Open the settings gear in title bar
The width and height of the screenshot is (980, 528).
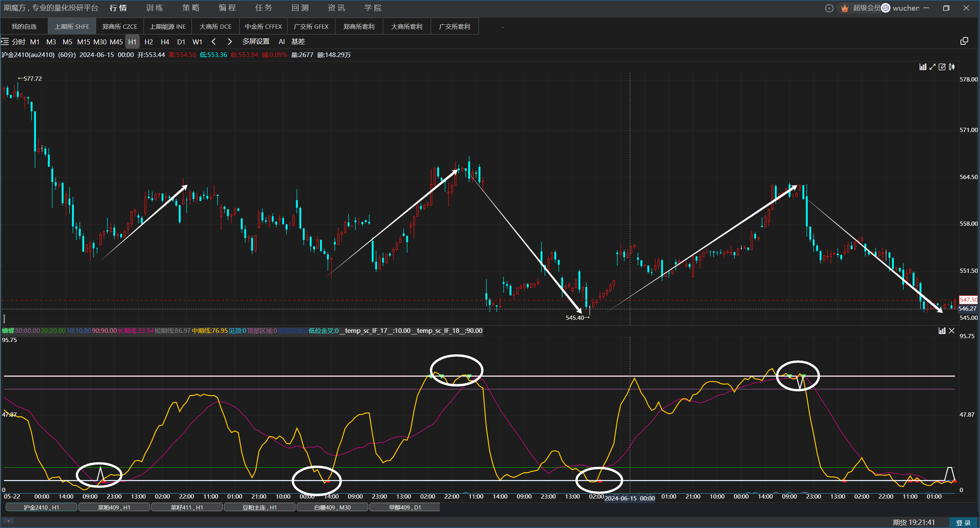coord(829,8)
